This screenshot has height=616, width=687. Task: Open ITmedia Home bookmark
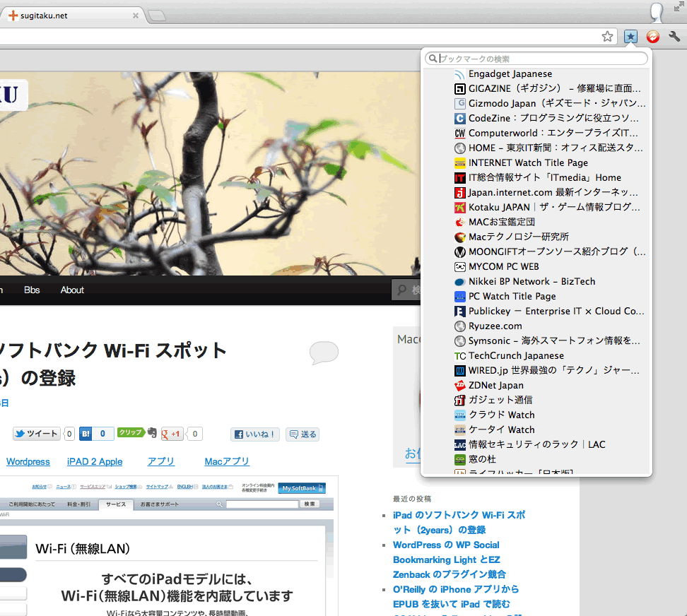pyautogui.click(x=536, y=178)
